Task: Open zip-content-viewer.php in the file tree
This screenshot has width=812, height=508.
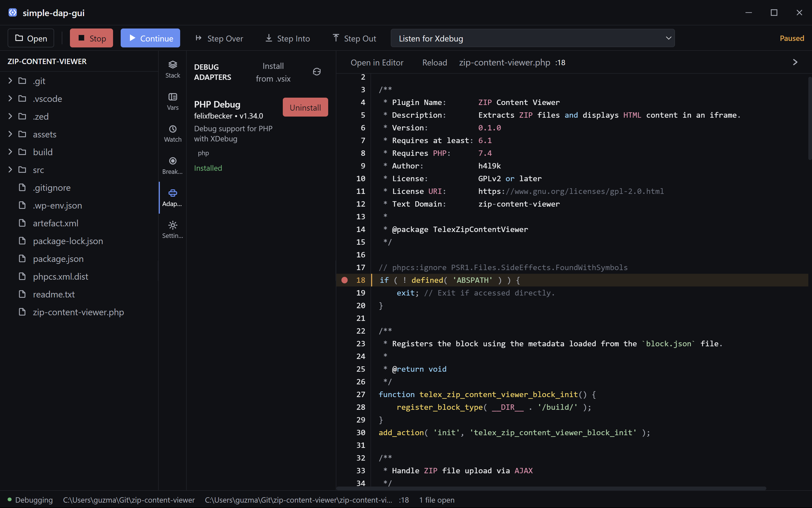Action: click(x=79, y=312)
